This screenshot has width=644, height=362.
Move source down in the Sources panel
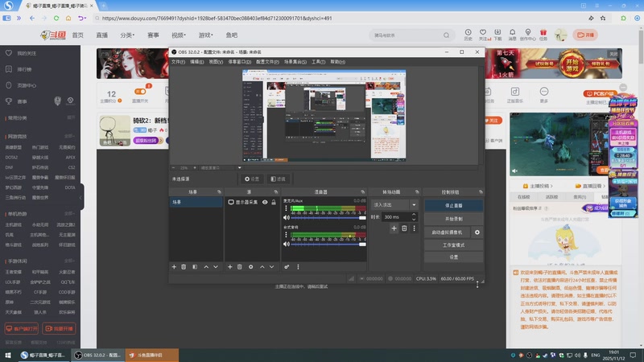click(271, 267)
